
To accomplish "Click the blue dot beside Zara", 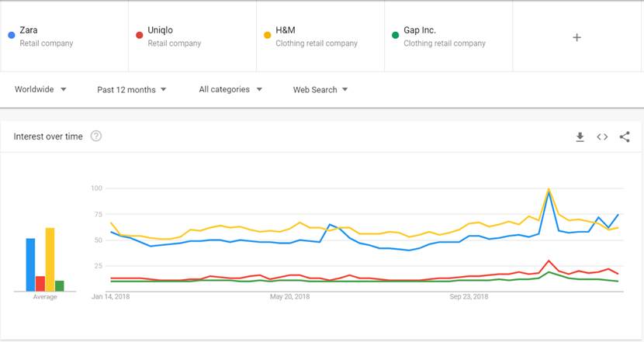I will coord(10,34).
